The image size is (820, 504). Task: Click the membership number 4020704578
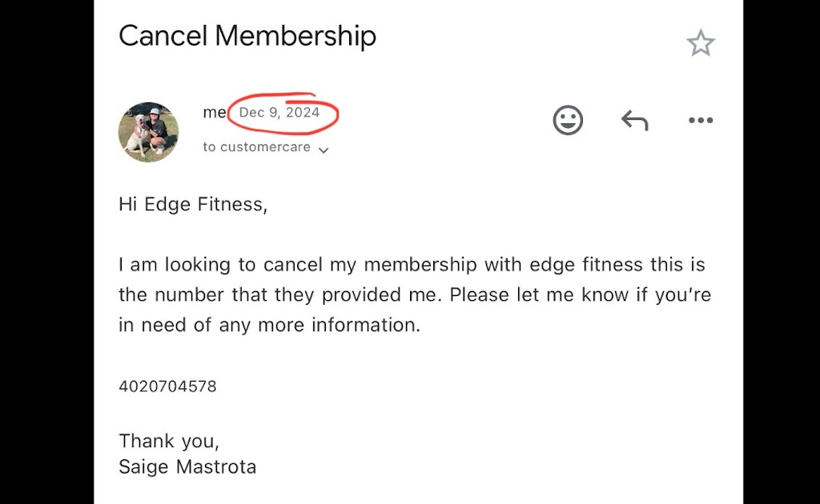click(167, 386)
